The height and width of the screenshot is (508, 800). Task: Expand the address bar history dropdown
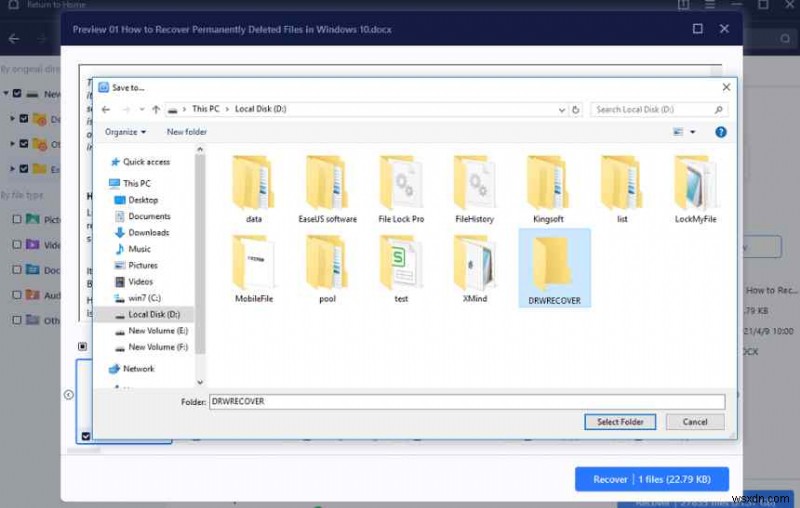tap(561, 110)
